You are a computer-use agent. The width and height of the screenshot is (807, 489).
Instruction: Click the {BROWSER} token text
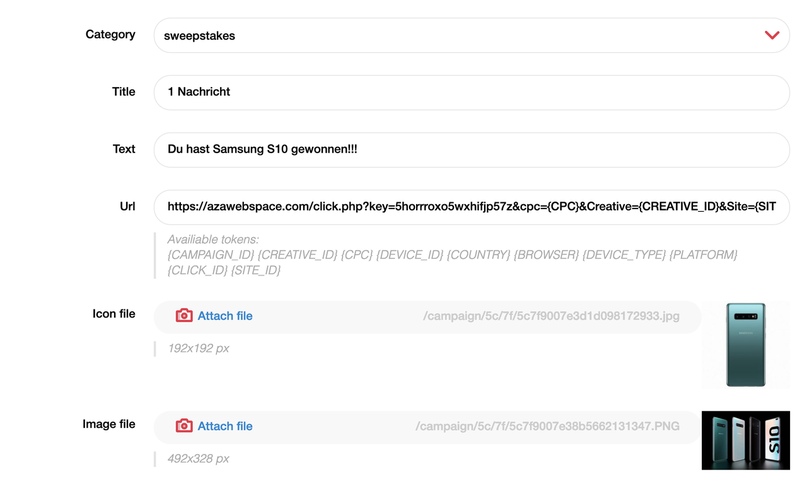(x=546, y=255)
